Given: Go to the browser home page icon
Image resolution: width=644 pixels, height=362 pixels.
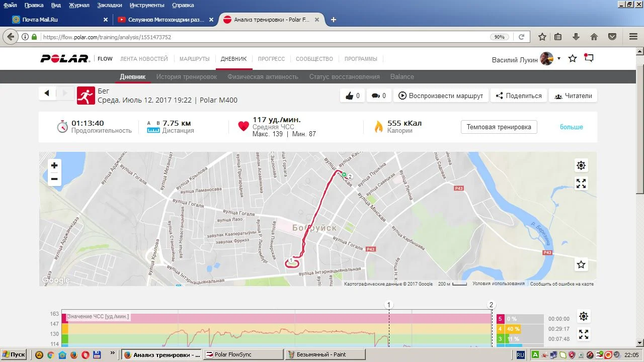Looking at the screenshot, I should (x=594, y=37).
